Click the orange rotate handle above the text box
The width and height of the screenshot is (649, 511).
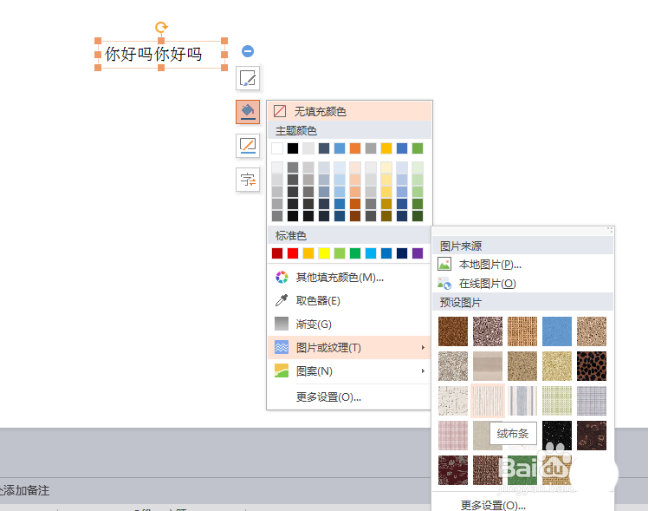162,27
